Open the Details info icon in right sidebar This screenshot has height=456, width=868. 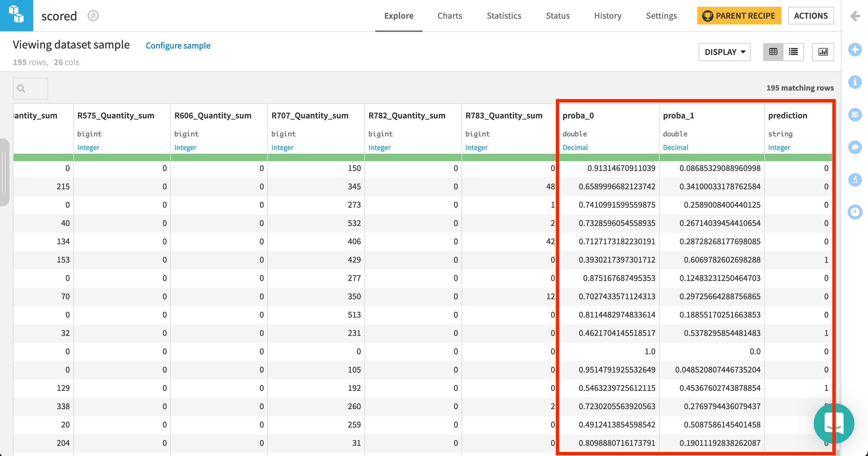[x=855, y=82]
